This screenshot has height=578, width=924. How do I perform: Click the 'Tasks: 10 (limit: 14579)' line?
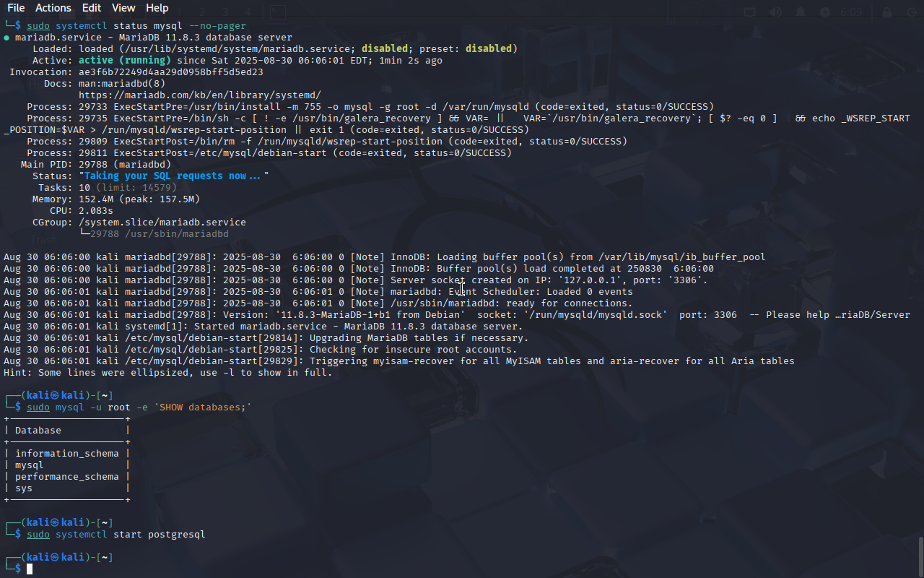[x=108, y=187]
